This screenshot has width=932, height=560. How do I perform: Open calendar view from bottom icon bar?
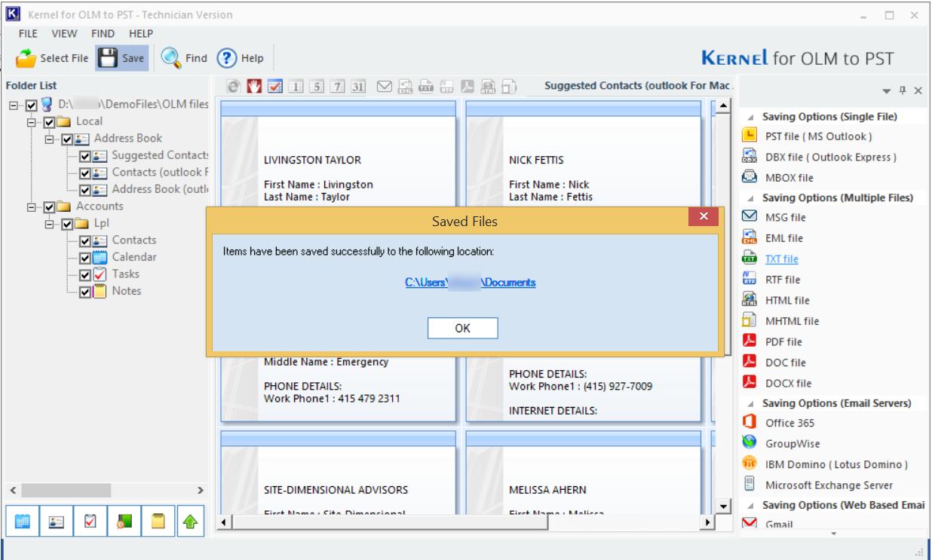coord(22,521)
